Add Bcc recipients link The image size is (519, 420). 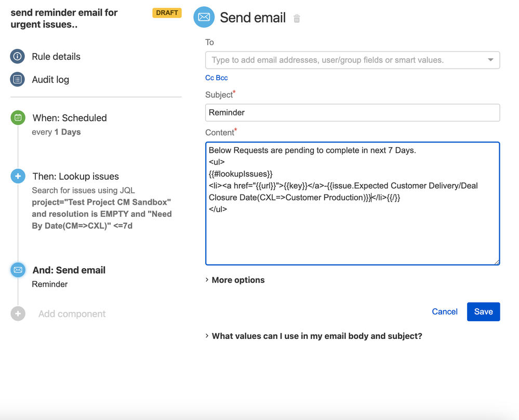click(x=222, y=78)
